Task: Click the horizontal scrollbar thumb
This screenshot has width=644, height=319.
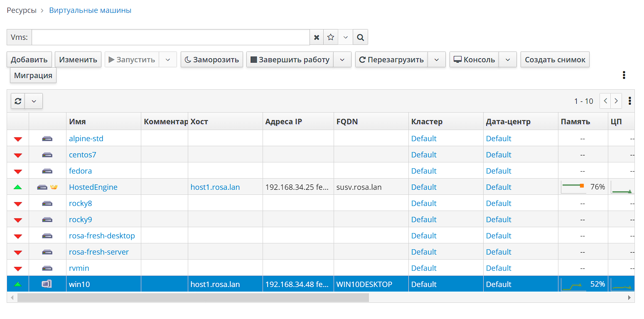Action: [193, 297]
